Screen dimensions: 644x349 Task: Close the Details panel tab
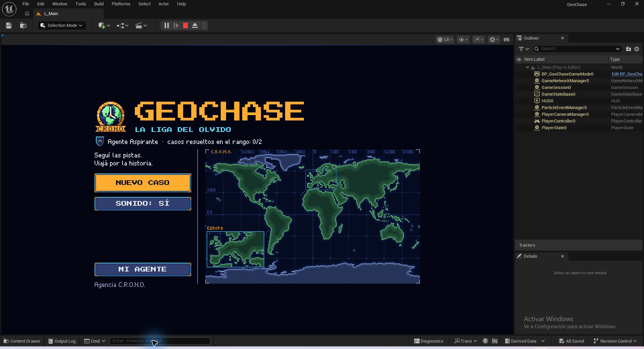(562, 256)
